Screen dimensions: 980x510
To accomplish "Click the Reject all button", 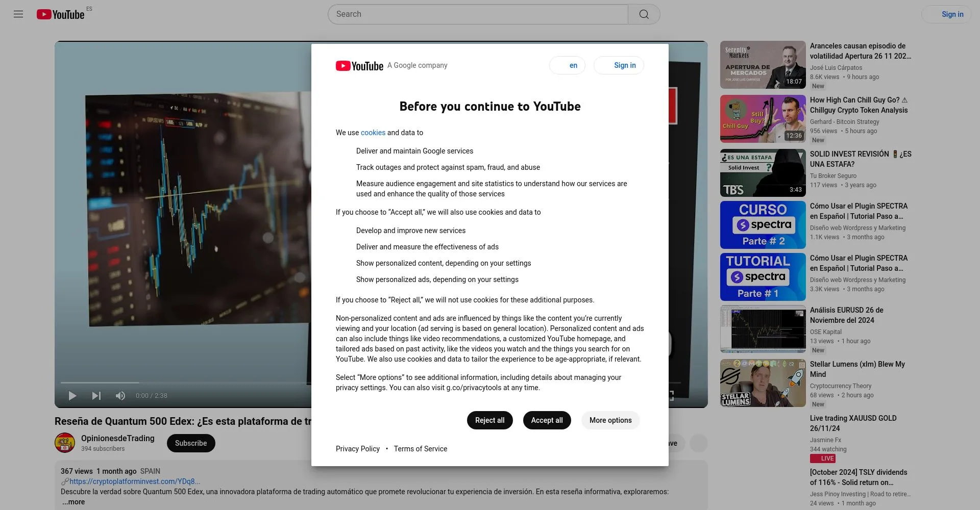I will (x=489, y=420).
